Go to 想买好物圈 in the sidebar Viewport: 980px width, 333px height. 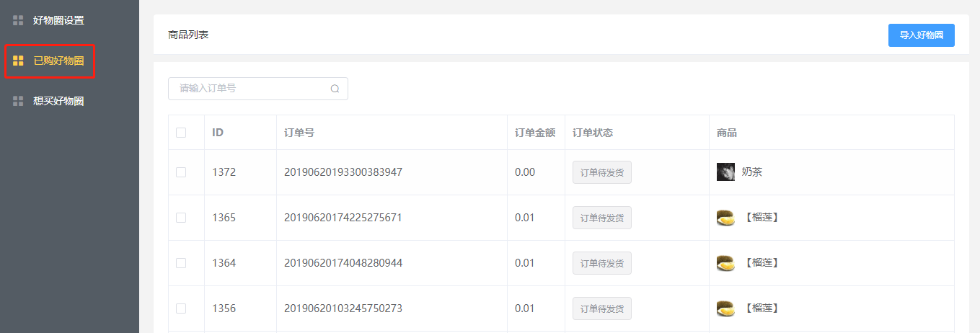click(x=58, y=101)
